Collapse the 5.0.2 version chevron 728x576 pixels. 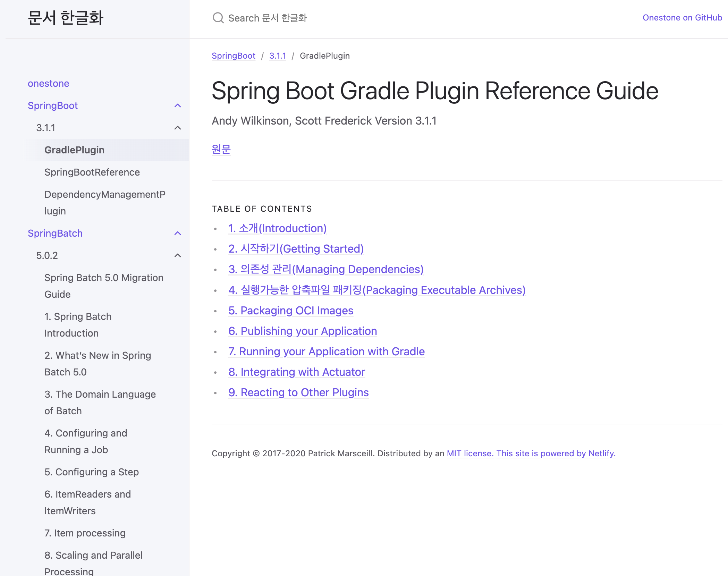click(178, 256)
